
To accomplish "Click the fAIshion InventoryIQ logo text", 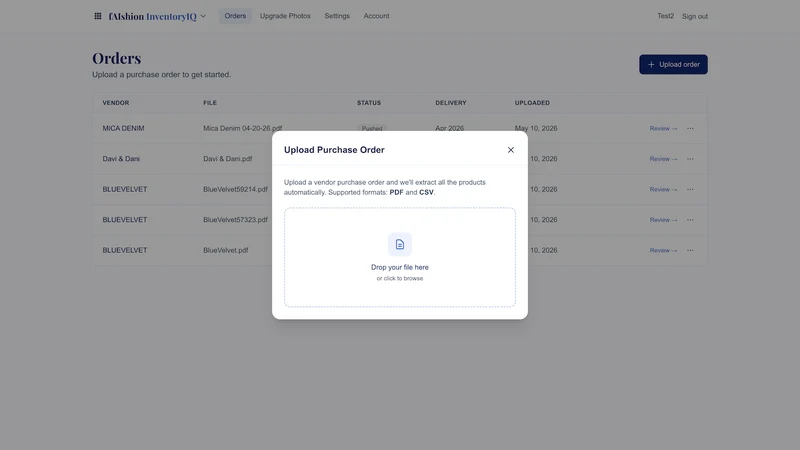I will (x=153, y=16).
